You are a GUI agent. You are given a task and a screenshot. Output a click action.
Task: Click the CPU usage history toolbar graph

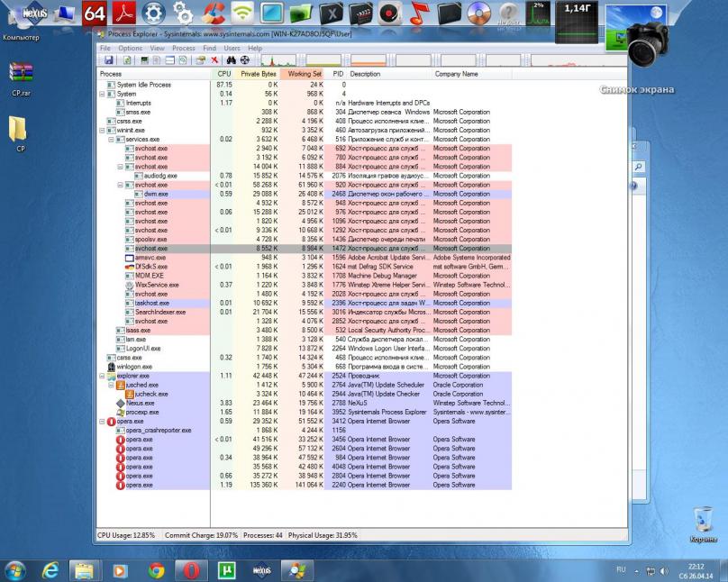click(278, 59)
